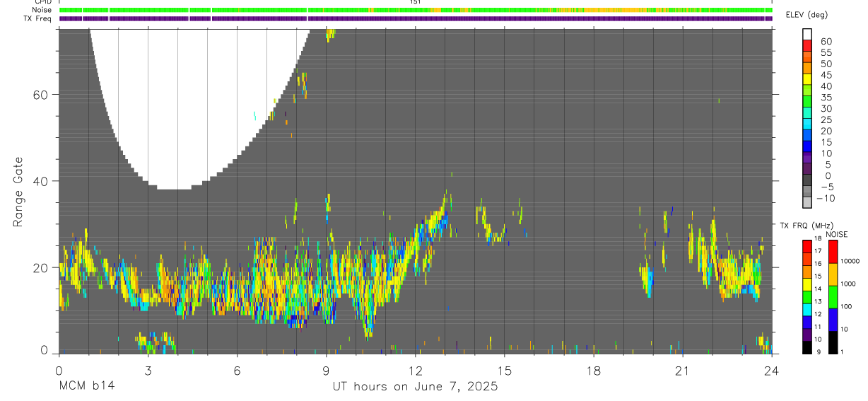This screenshot has height=401, width=868.
Task: Click the x-axis tick label "21"
Action: coord(682,371)
